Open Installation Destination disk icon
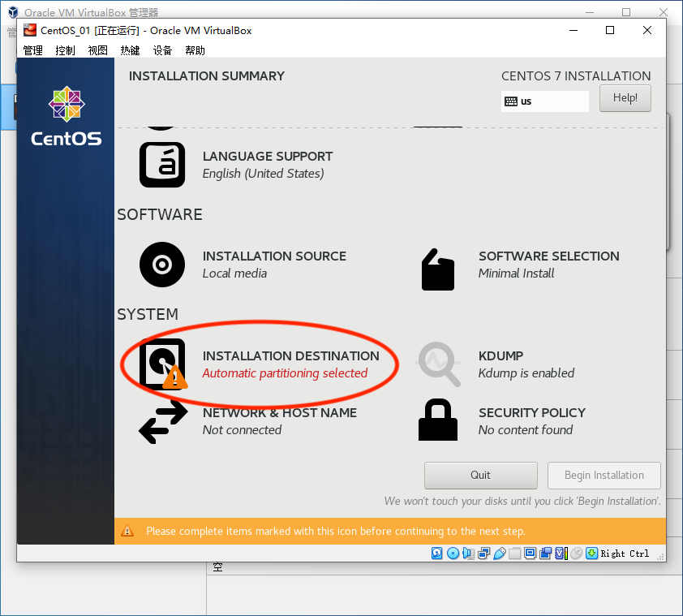This screenshot has height=616, width=683. point(163,364)
